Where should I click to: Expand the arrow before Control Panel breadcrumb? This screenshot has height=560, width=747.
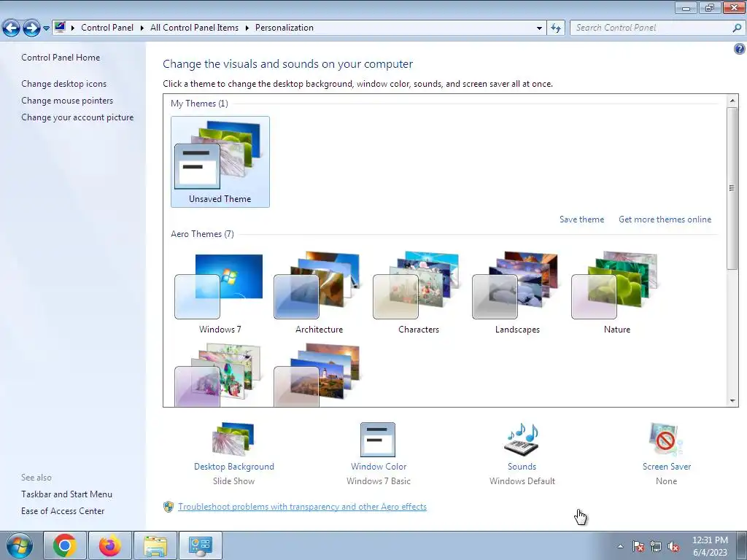click(73, 28)
